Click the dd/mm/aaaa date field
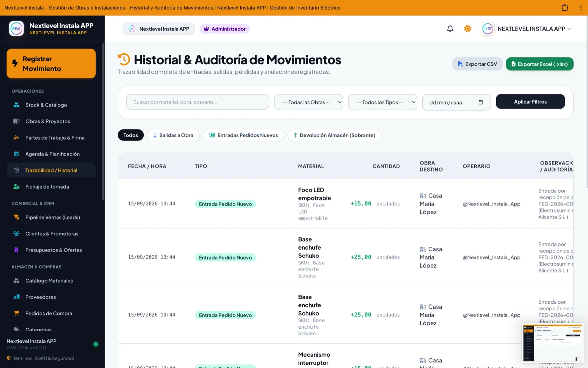The width and height of the screenshot is (588, 368). [x=456, y=102]
